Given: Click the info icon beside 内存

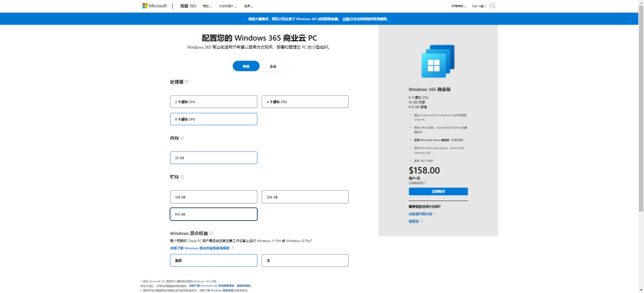Looking at the screenshot, I should [x=182, y=138].
